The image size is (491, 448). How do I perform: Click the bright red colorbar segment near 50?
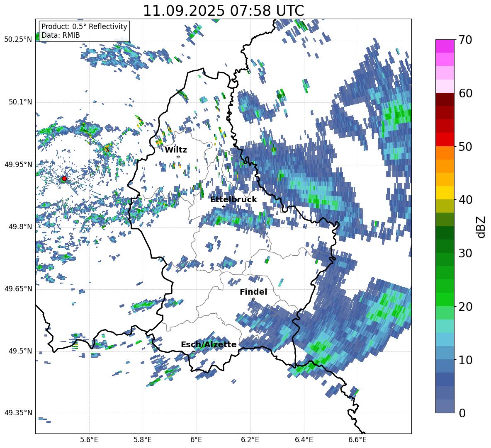pos(445,140)
